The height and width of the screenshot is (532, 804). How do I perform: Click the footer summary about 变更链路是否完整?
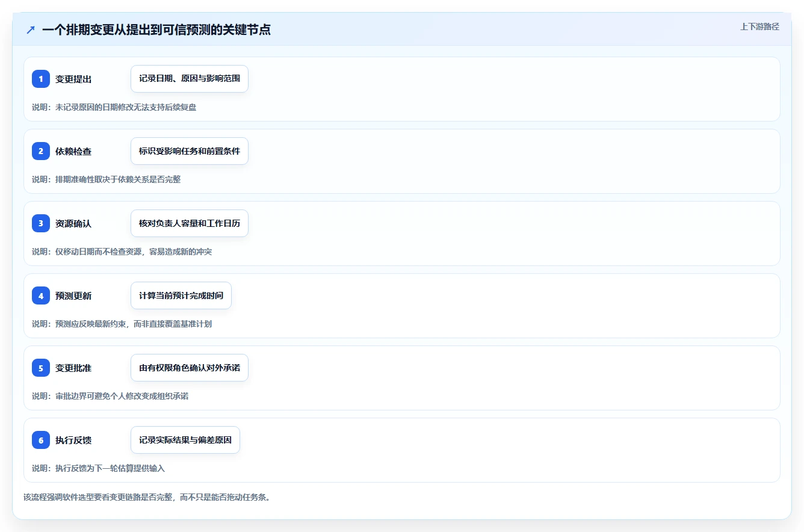147,497
